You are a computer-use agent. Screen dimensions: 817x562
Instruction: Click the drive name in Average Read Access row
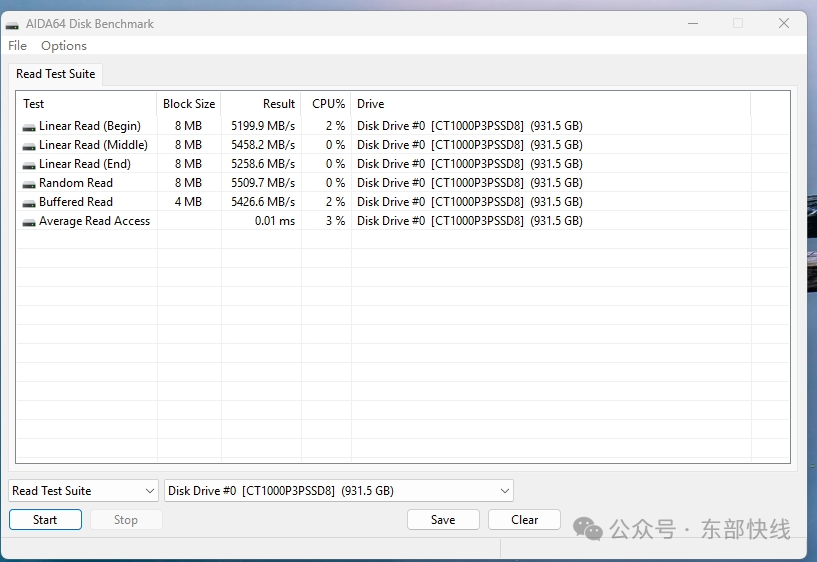click(x=469, y=221)
